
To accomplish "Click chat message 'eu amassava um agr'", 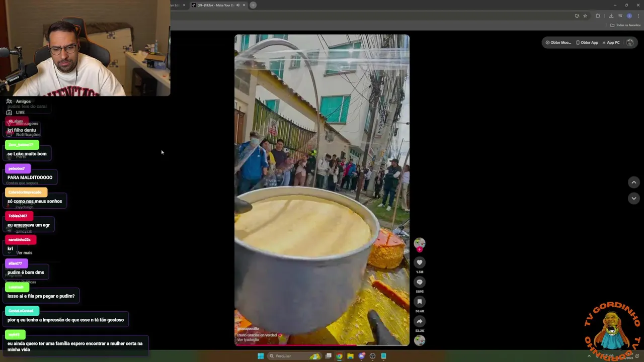I will click(29, 225).
